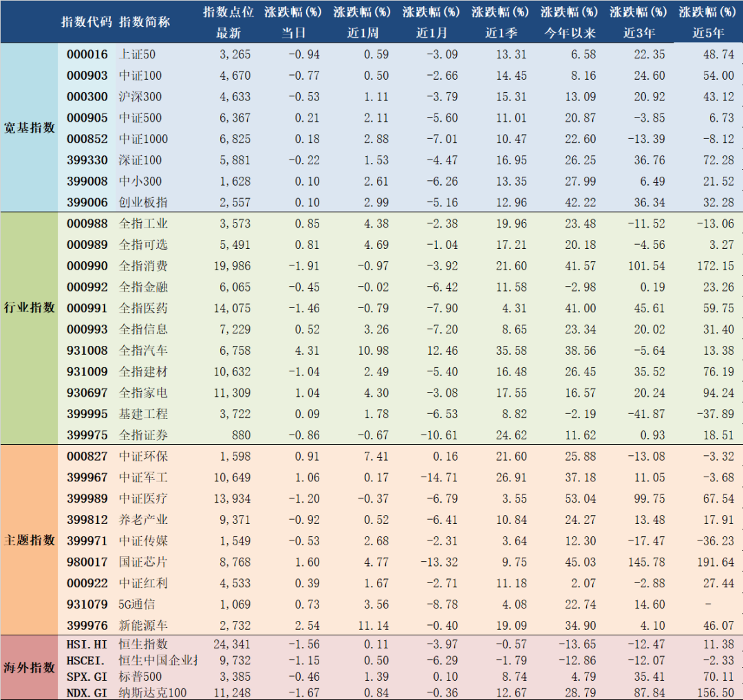
Task: Click the 近5年 column header
Action: (708, 33)
